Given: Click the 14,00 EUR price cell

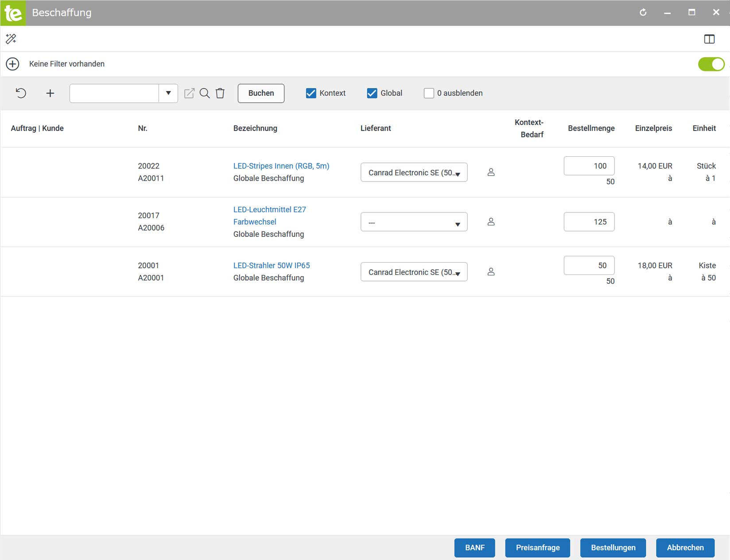Looking at the screenshot, I should pyautogui.click(x=655, y=166).
